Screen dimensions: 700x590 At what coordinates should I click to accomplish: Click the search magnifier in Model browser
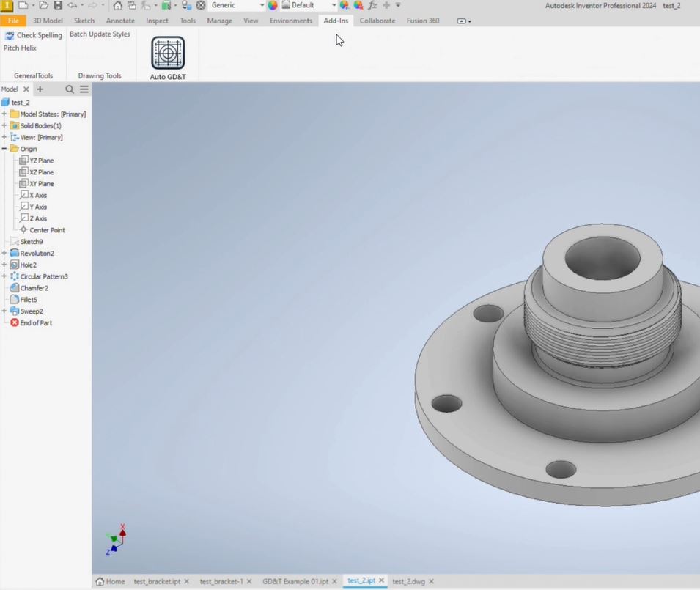70,89
